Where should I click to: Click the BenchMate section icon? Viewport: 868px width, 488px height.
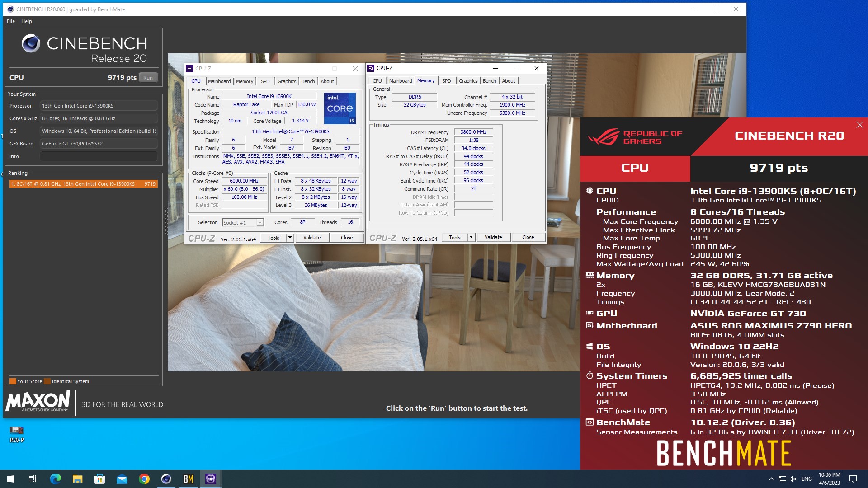[590, 422]
